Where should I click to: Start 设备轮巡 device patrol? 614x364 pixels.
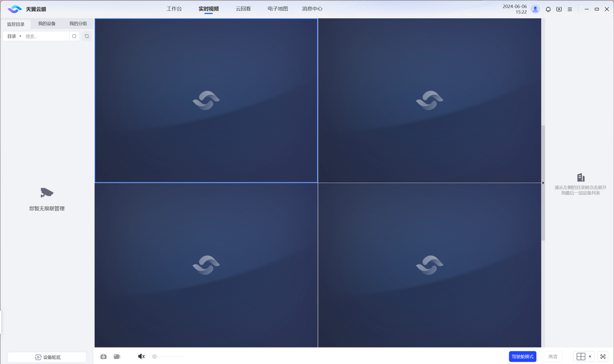[47, 357]
